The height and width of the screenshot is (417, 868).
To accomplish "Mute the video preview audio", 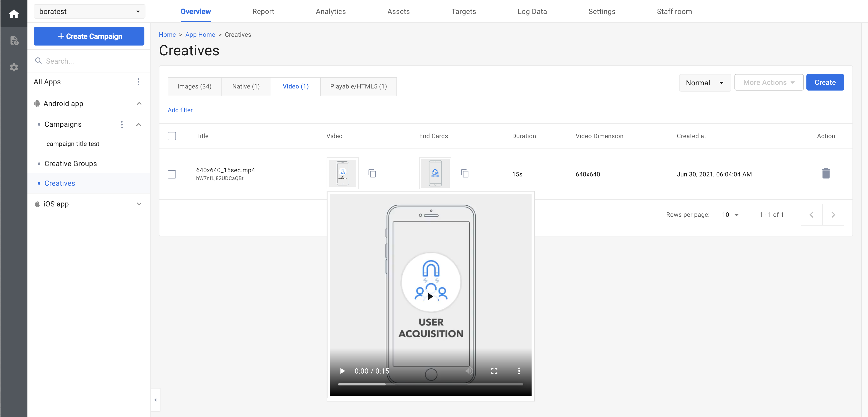I will [x=469, y=371].
